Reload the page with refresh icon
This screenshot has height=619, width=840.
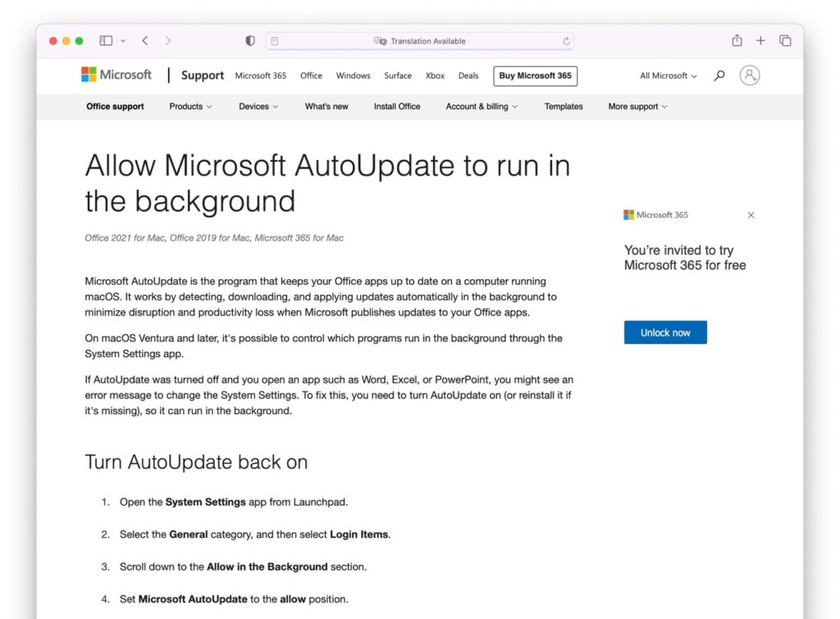(x=566, y=41)
